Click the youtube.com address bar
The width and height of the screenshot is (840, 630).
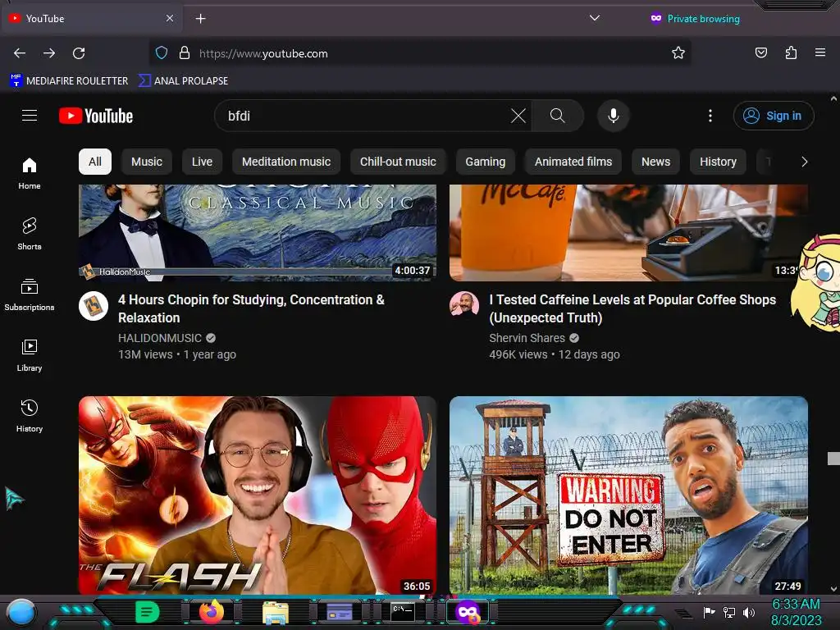pos(419,53)
